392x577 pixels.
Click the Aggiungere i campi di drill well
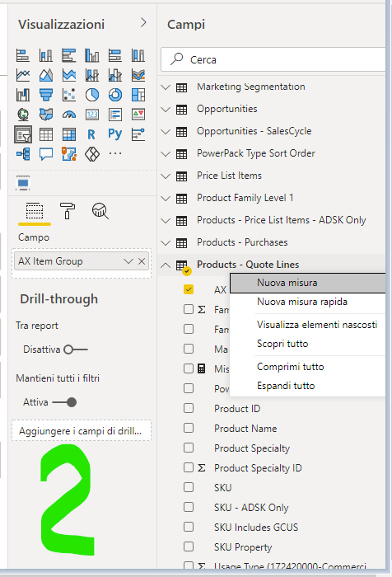point(82,431)
